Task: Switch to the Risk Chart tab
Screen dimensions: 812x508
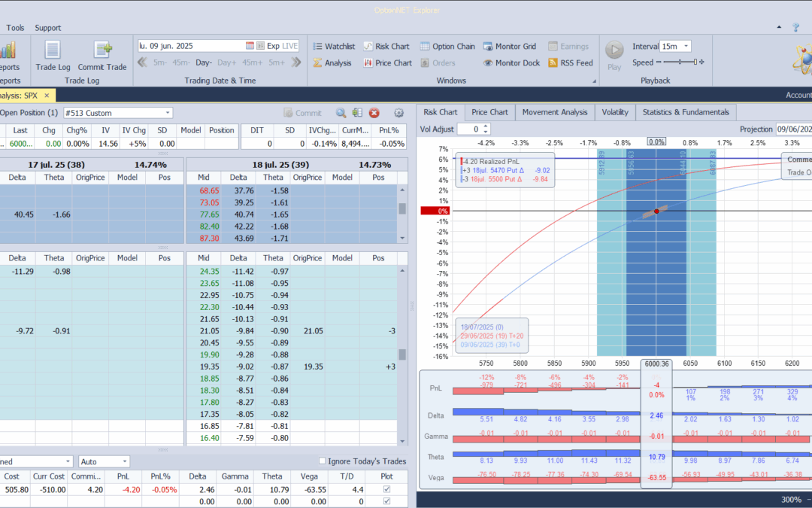Action: [x=440, y=112]
